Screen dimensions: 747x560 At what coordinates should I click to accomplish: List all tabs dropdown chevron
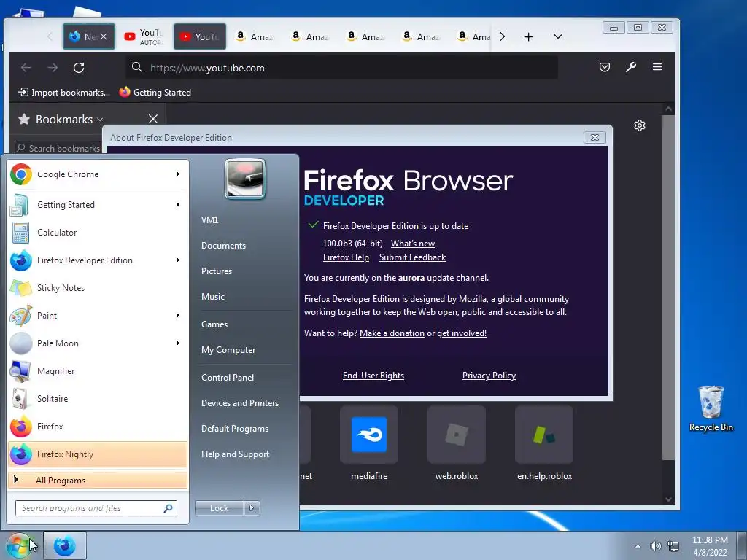[558, 36]
